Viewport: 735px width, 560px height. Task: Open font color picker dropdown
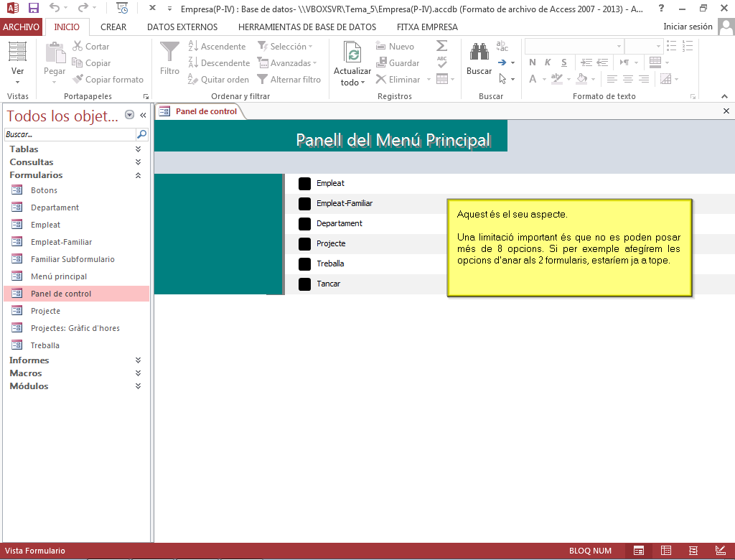pyautogui.click(x=544, y=79)
